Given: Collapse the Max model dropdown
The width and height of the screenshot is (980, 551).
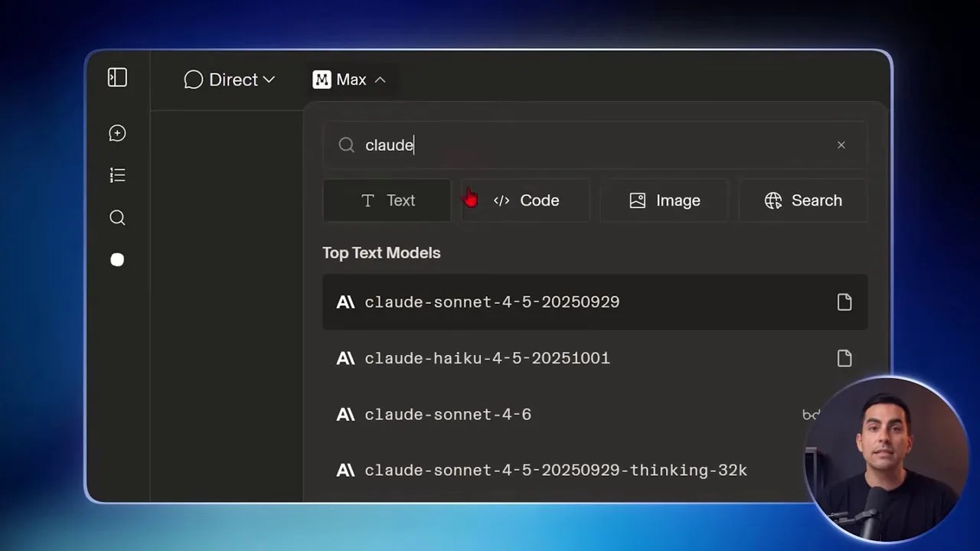Looking at the screenshot, I should click(350, 80).
